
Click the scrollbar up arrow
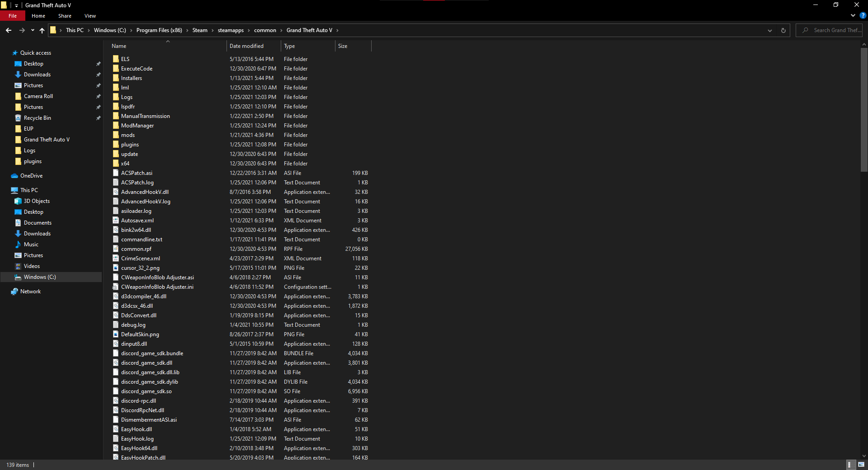[x=864, y=44]
